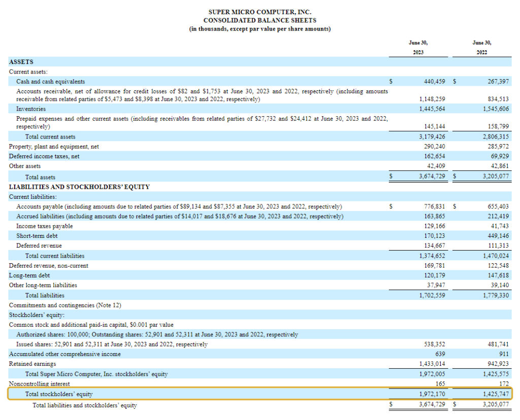This screenshot has width=520, height=420.
Task: Click the 1,470,024 total current liabilities value
Action: tap(496, 256)
